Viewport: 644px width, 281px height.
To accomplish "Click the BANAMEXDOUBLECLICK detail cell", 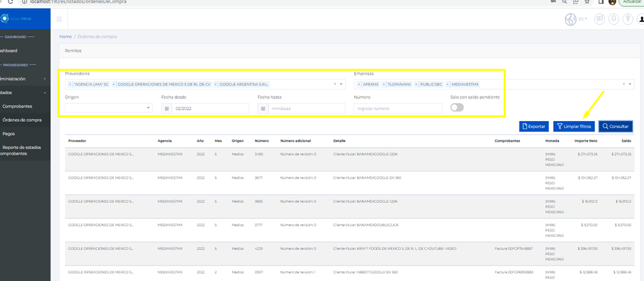I will [x=366, y=225].
